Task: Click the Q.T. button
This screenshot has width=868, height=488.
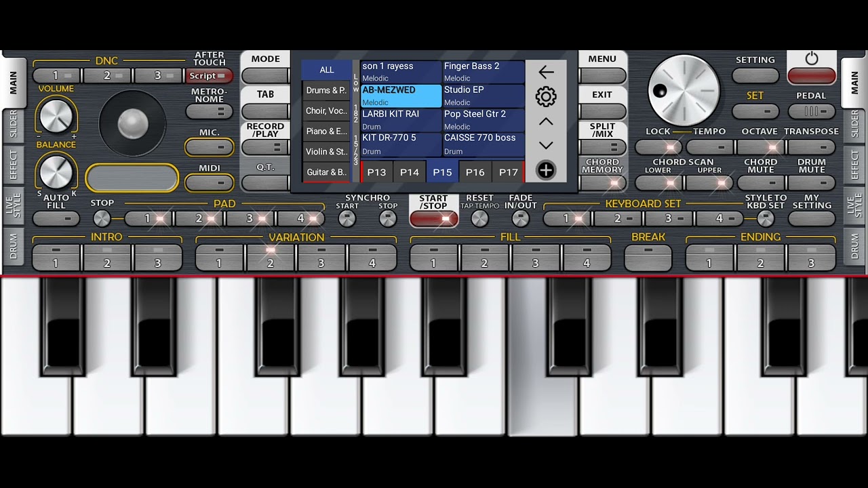Action: click(x=265, y=183)
